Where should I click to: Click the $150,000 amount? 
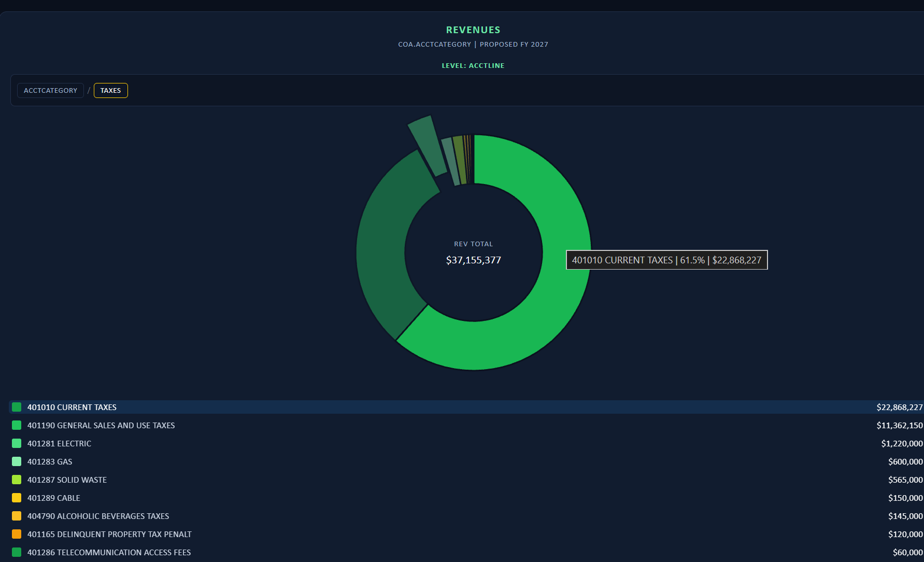pos(905,498)
